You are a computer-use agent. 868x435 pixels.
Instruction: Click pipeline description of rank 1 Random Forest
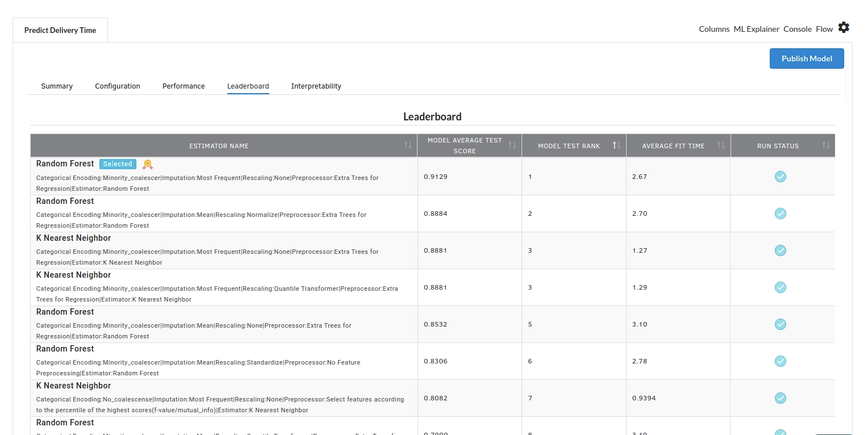pyautogui.click(x=207, y=183)
